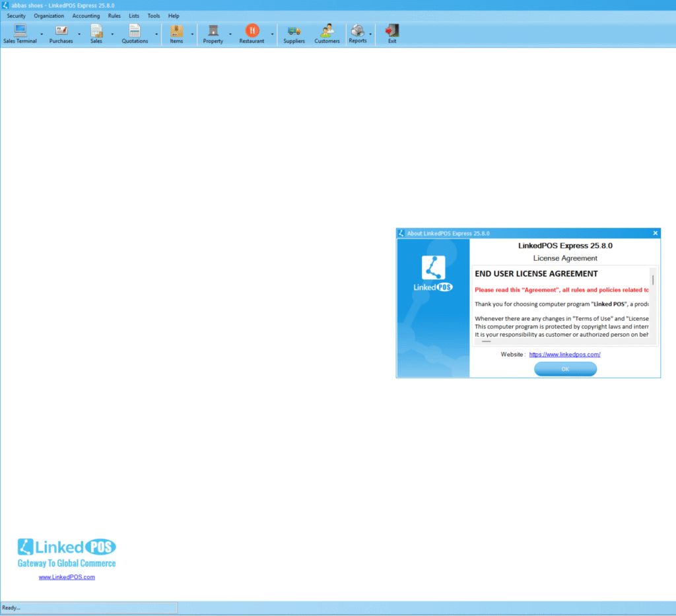This screenshot has width=676, height=616.
Task: Close the About LinkedPOS Express dialog
Action: tap(655, 233)
